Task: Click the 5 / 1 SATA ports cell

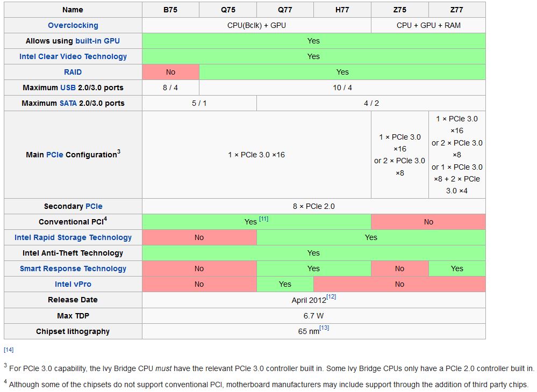Action: [199, 103]
